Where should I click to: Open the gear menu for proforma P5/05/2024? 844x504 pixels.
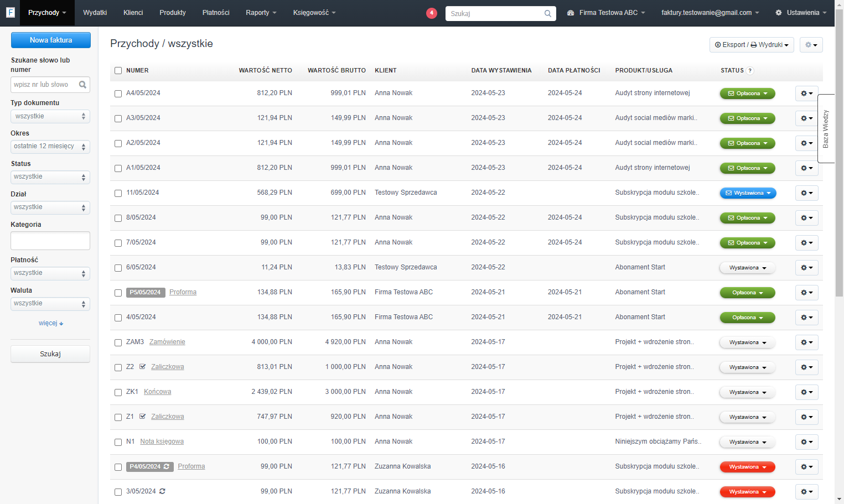806,293
